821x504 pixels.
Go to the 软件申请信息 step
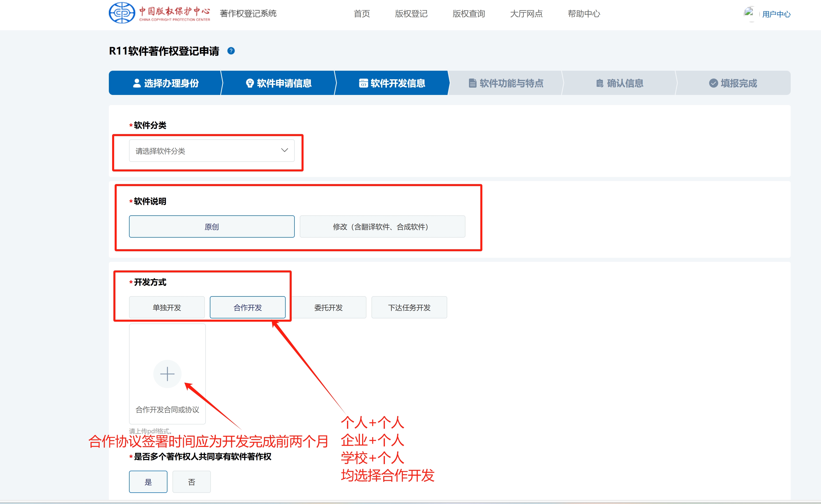pos(279,83)
